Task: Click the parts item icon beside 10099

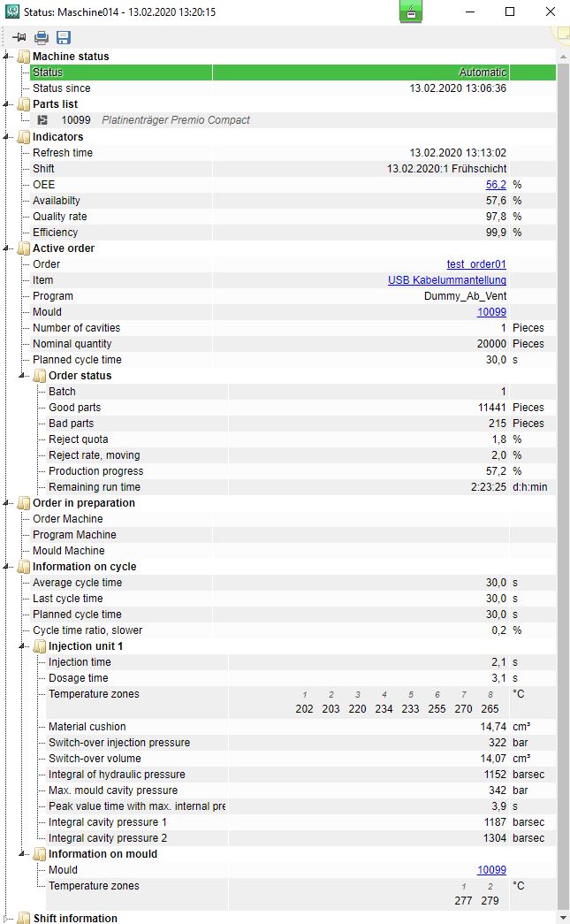Action: pyautogui.click(x=42, y=120)
